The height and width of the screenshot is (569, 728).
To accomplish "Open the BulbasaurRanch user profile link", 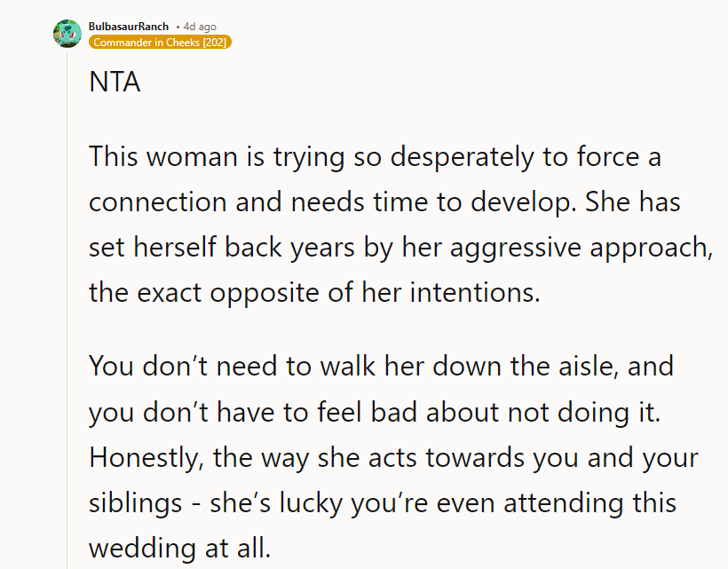I will pyautogui.click(x=128, y=27).
